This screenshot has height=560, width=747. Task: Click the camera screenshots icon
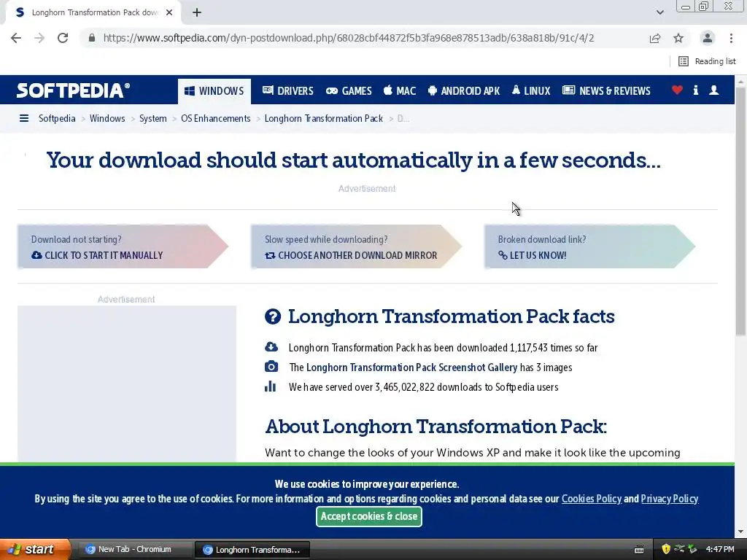(271, 366)
